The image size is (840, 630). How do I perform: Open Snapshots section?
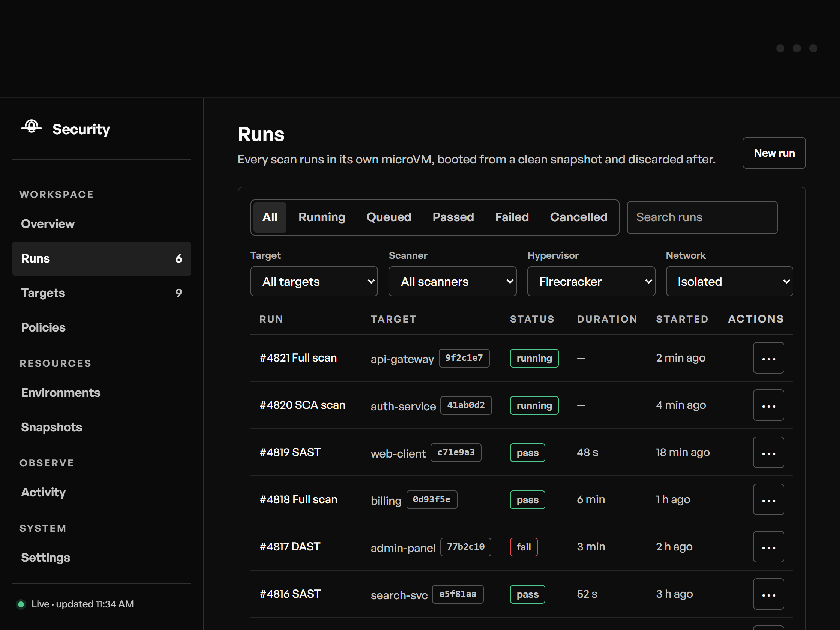(x=101, y=427)
